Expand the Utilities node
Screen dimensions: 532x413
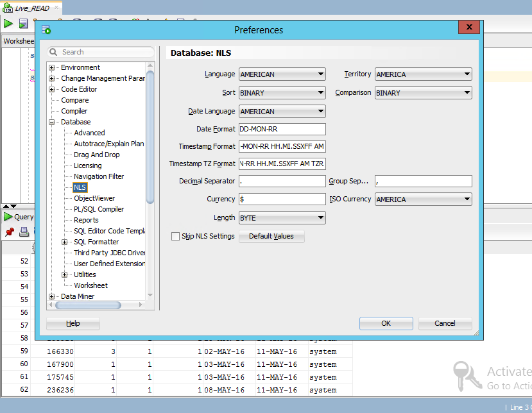coord(64,274)
